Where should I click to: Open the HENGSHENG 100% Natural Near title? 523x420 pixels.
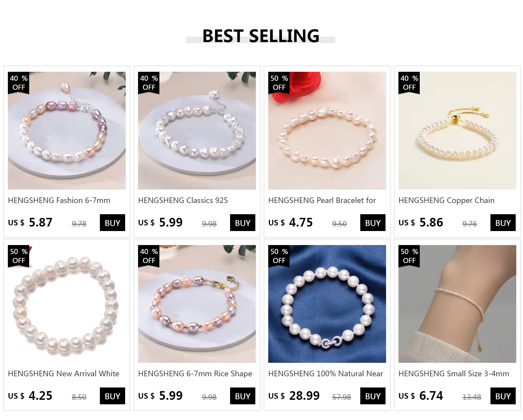tap(325, 374)
